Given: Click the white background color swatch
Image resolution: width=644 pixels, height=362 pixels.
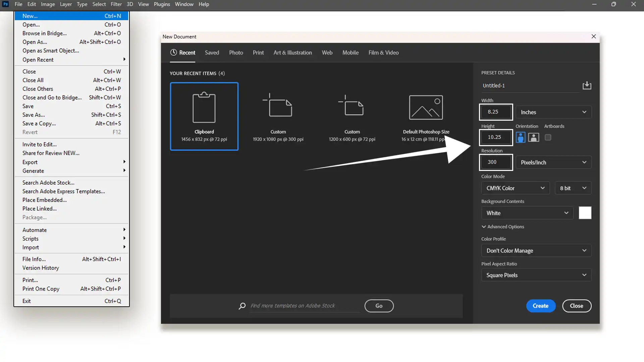Looking at the screenshot, I should coord(585,213).
